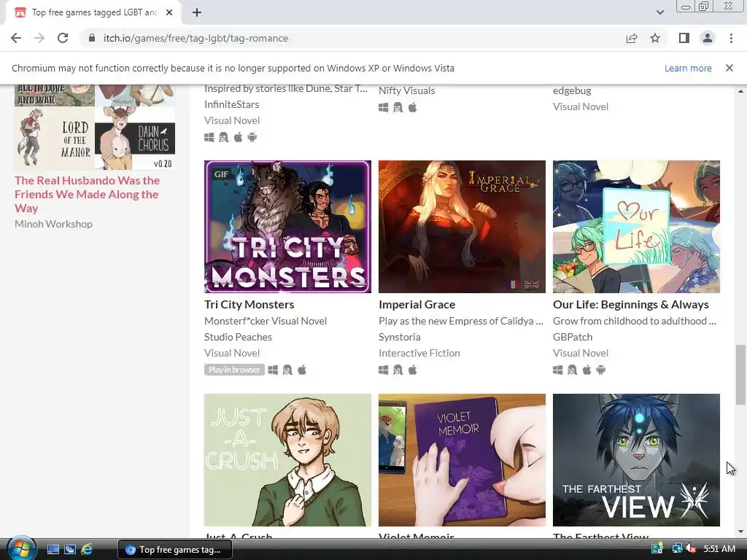
Task: Click Show Desktop in quick launch
Action: click(53, 550)
